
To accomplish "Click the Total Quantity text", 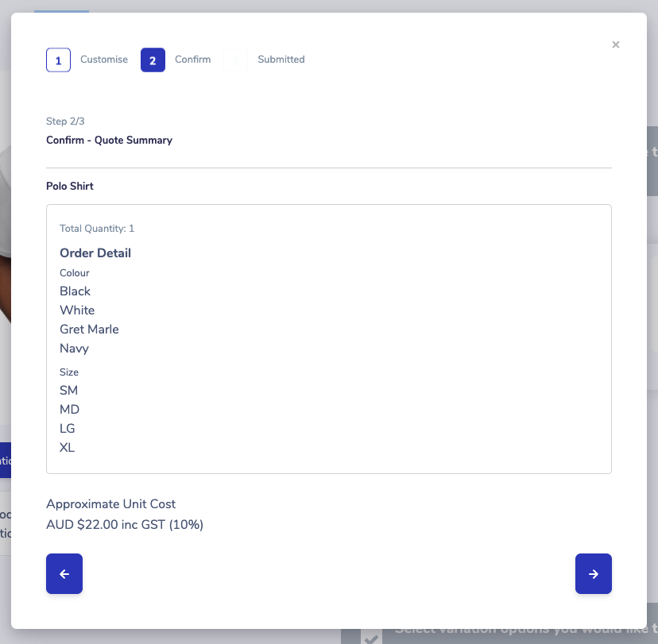I will pos(97,229).
